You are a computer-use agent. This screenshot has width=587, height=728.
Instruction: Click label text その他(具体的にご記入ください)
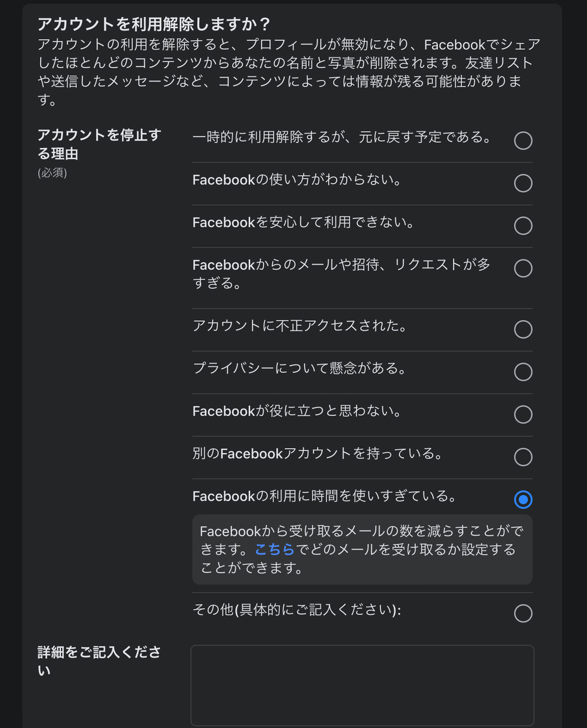pos(297,610)
